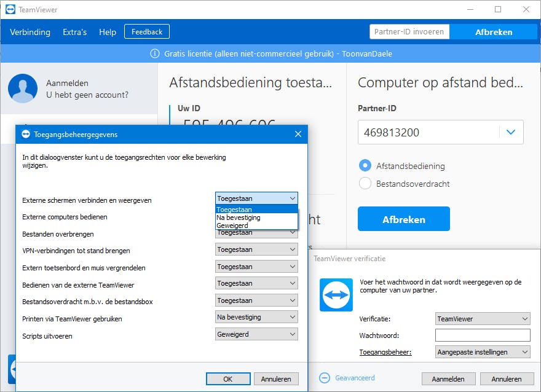Click Annuleren in the TeamViewer verificatie dialog
Image resolution: width=541 pixels, height=392 pixels.
click(507, 379)
